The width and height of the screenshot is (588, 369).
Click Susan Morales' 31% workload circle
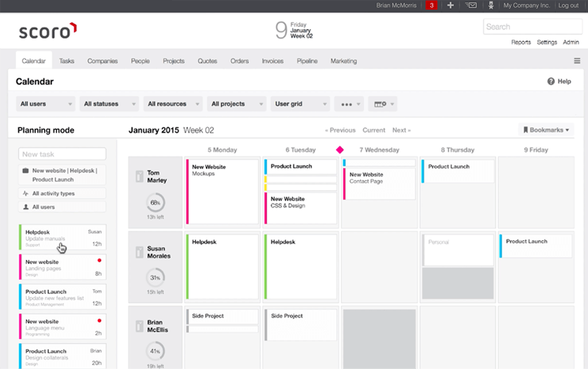pos(155,277)
